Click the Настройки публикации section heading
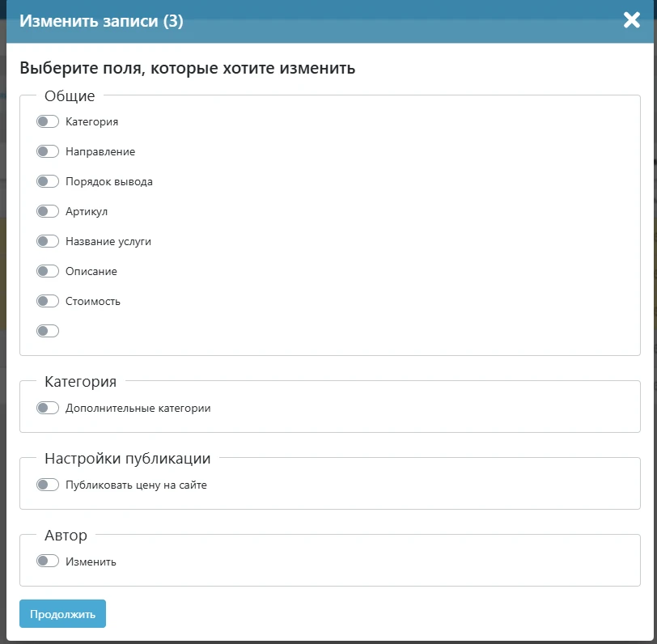The height and width of the screenshot is (644, 657). 128,459
